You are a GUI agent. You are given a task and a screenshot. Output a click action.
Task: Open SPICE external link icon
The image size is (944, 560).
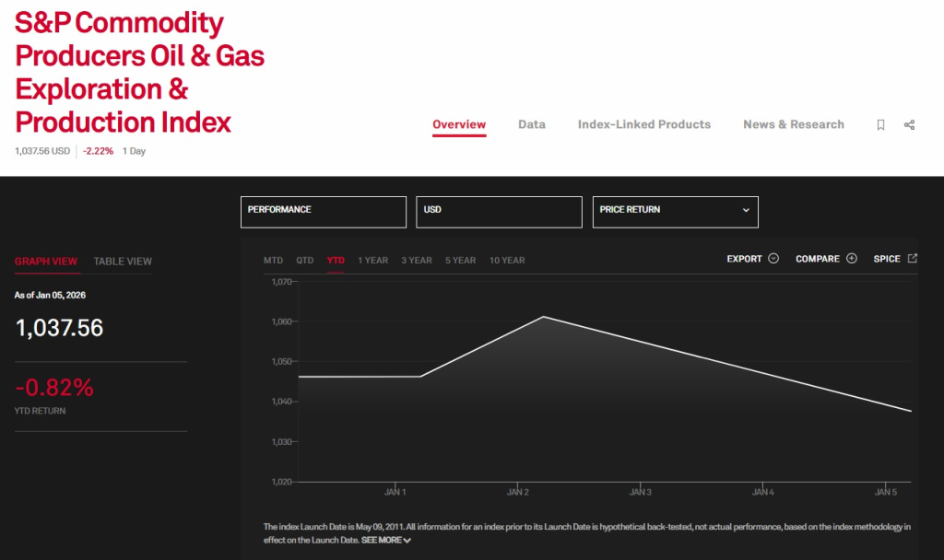tap(913, 259)
